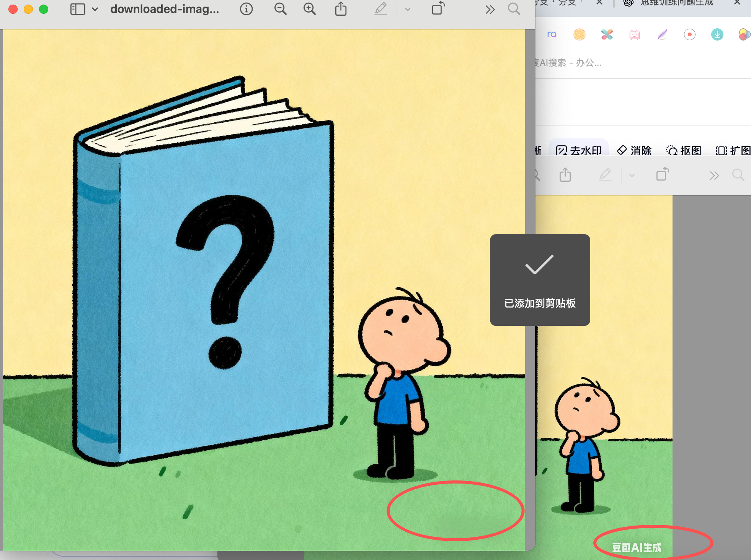
Task: Toggle the markup pencil tool in front window
Action: click(x=380, y=9)
